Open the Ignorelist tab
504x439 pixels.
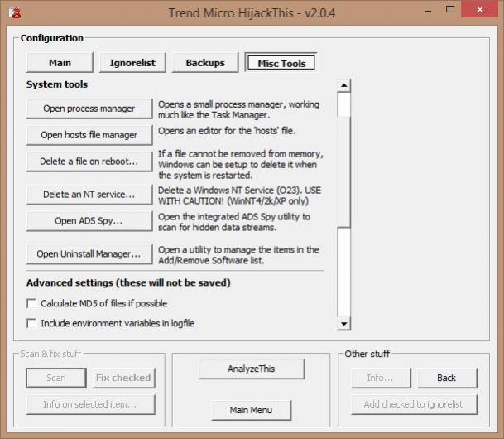tap(132, 62)
